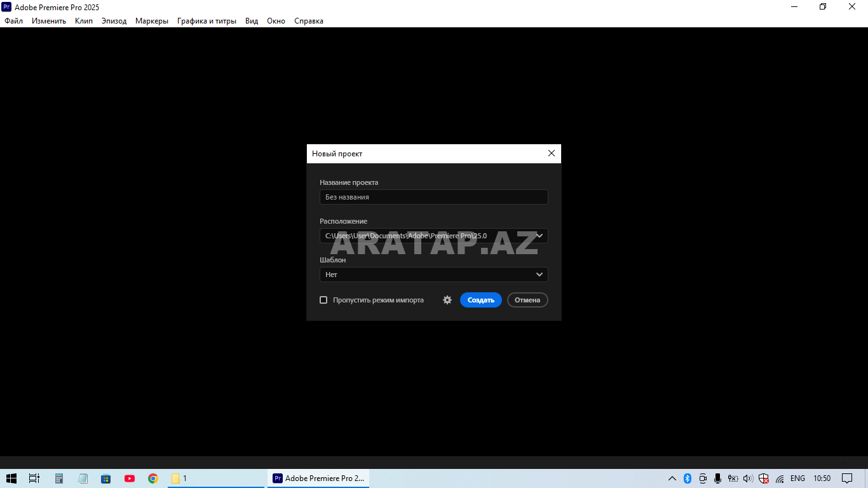Click the Название проекта text field
This screenshot has height=488, width=868.
(x=433, y=197)
